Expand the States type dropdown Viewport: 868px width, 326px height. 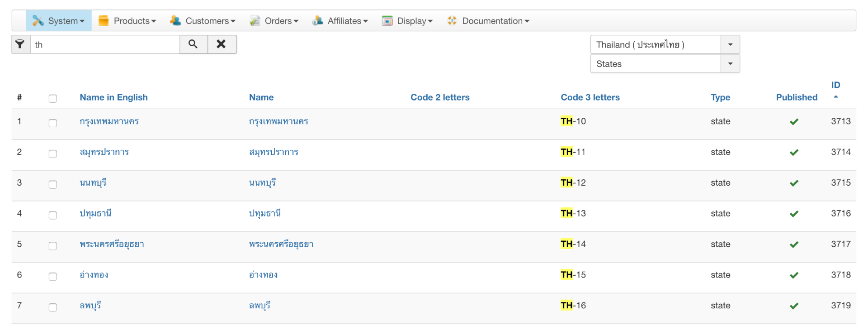(x=665, y=64)
